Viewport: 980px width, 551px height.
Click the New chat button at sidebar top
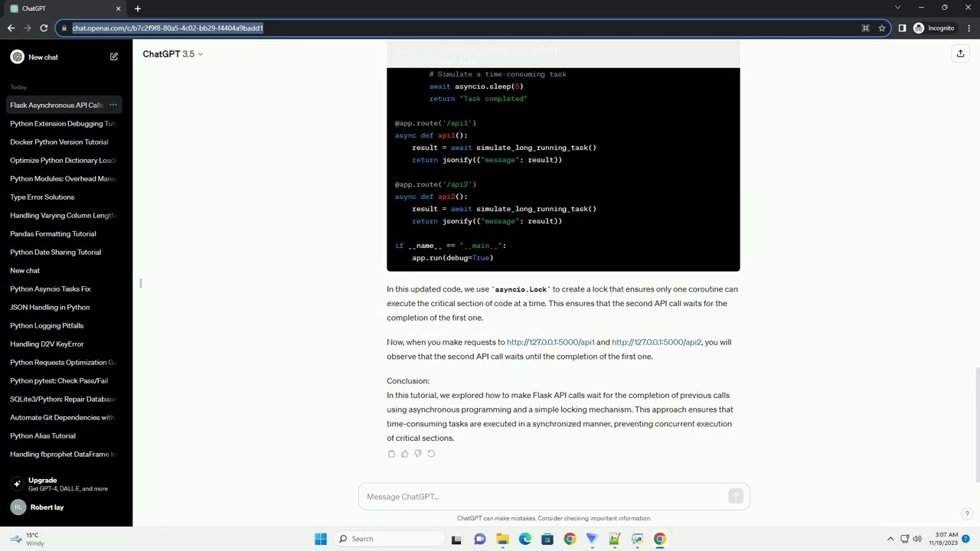(x=64, y=57)
